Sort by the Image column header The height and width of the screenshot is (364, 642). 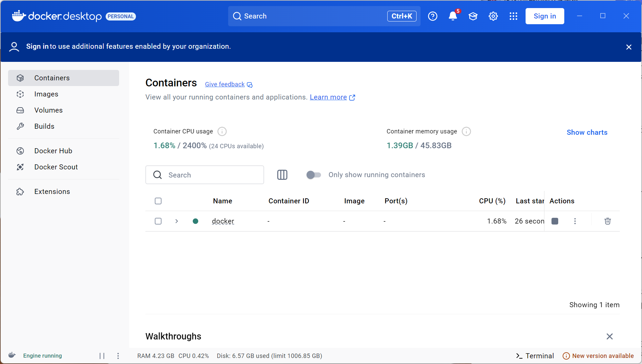coord(354,201)
